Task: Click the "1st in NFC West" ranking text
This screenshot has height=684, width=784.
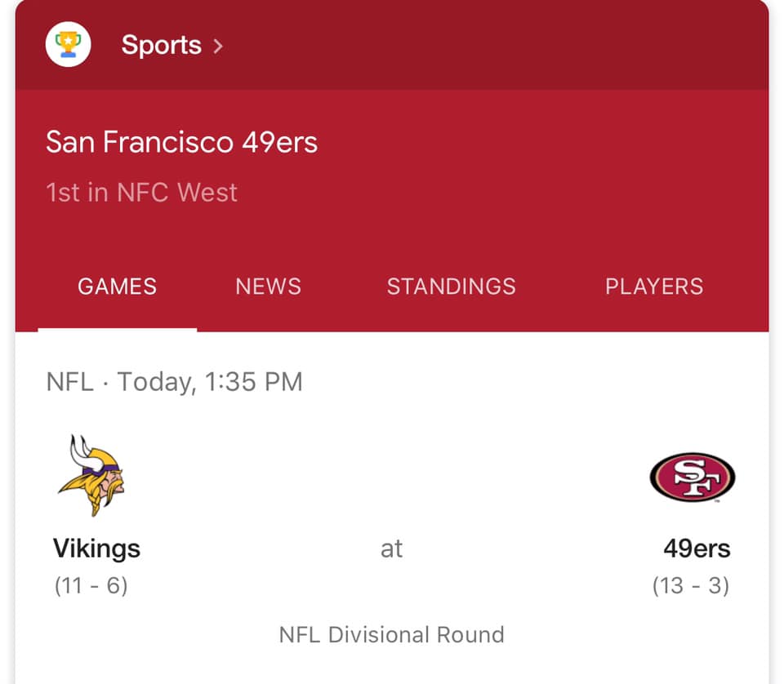Action: click(141, 193)
